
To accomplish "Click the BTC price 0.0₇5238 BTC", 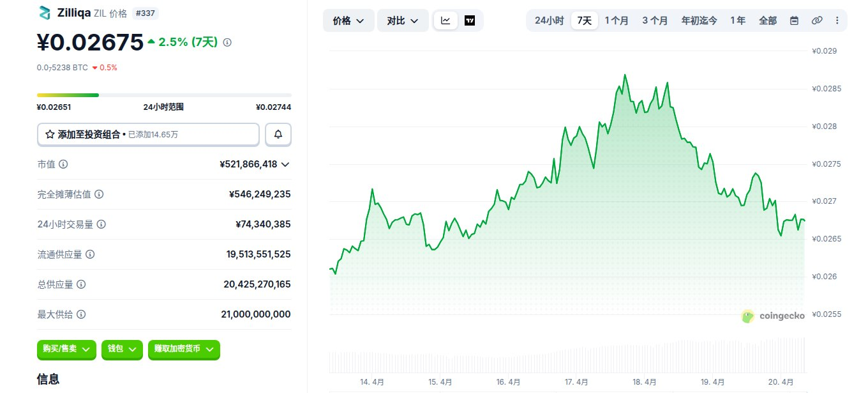I will coord(63,67).
